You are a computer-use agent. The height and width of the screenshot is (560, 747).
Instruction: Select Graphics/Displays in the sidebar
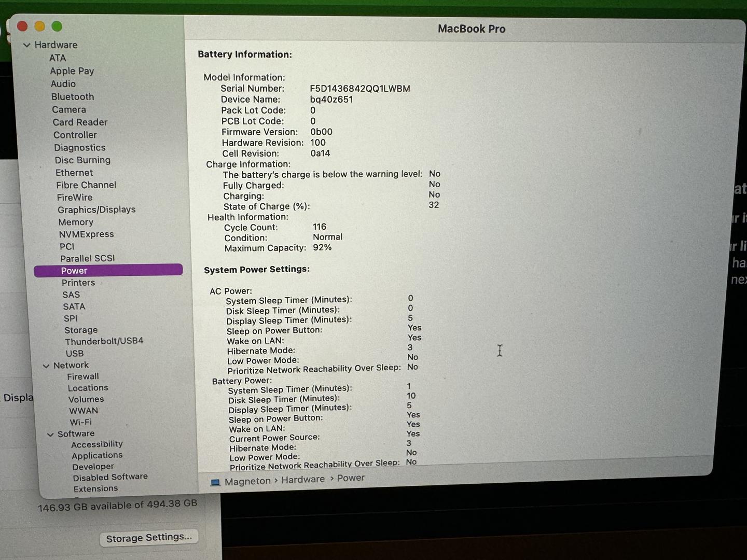click(96, 210)
